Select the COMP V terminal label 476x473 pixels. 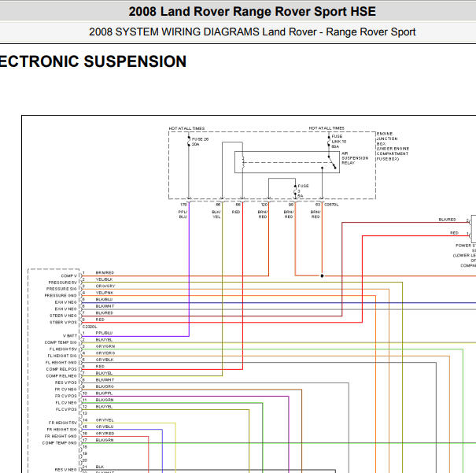69,275
